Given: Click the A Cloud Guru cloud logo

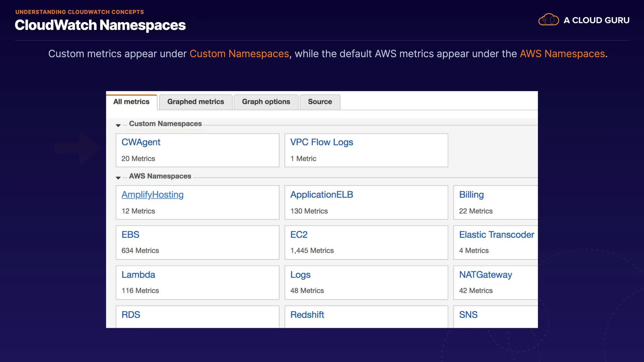Looking at the screenshot, I should pos(548,20).
